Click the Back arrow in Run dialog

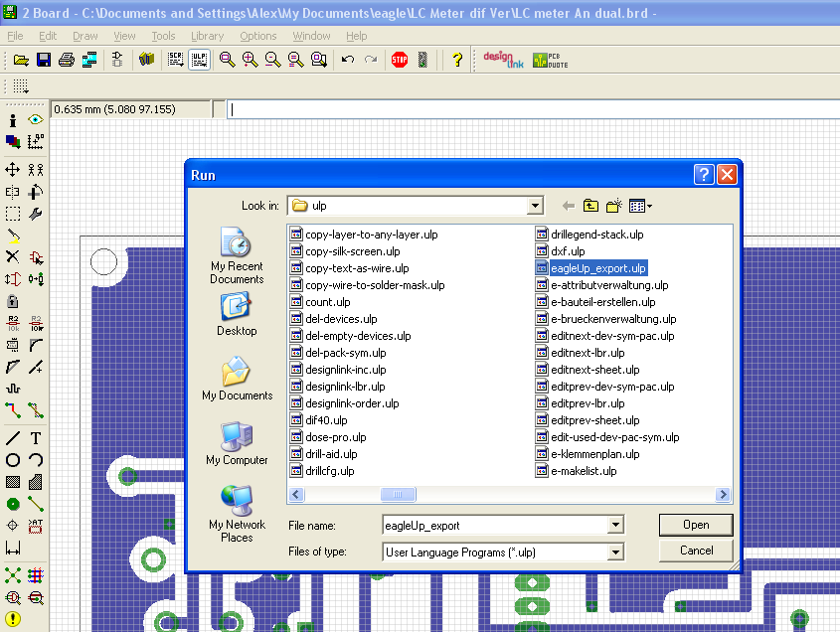(x=569, y=206)
